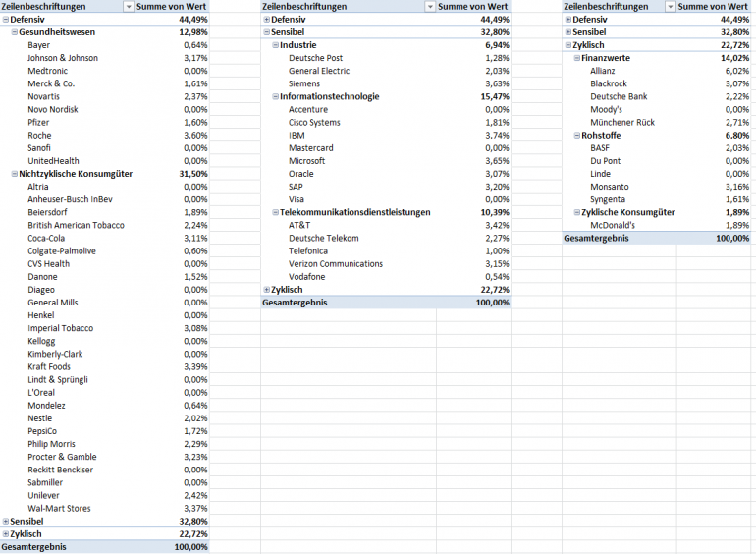Screen dimensions: 756x554
Task: Select the Johnson & Johnson row
Action: [105, 58]
